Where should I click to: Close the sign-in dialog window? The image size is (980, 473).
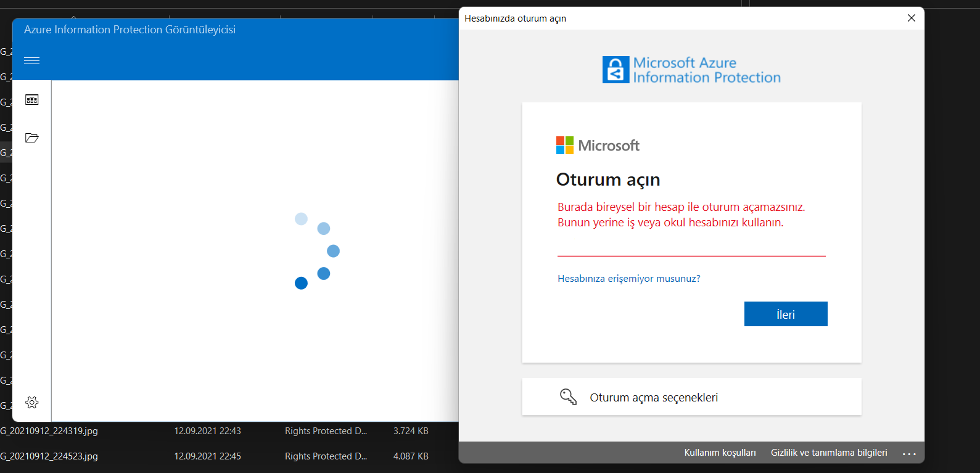point(912,18)
